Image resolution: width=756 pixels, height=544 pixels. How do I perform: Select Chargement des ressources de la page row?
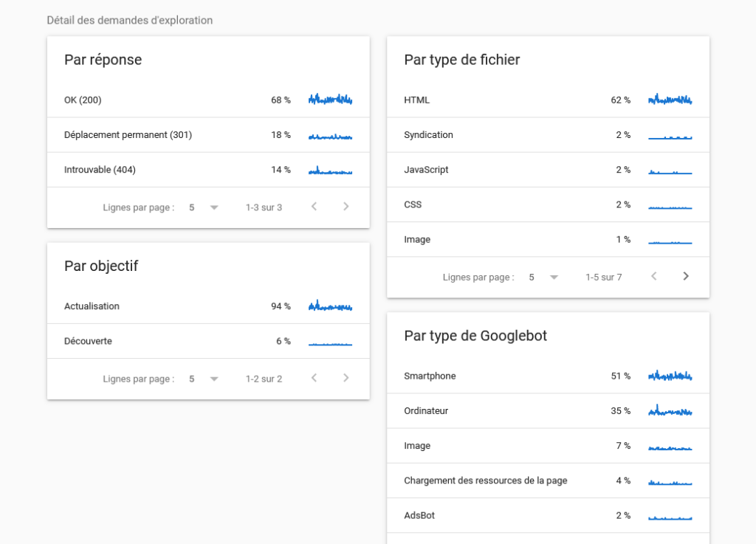tap(548, 481)
